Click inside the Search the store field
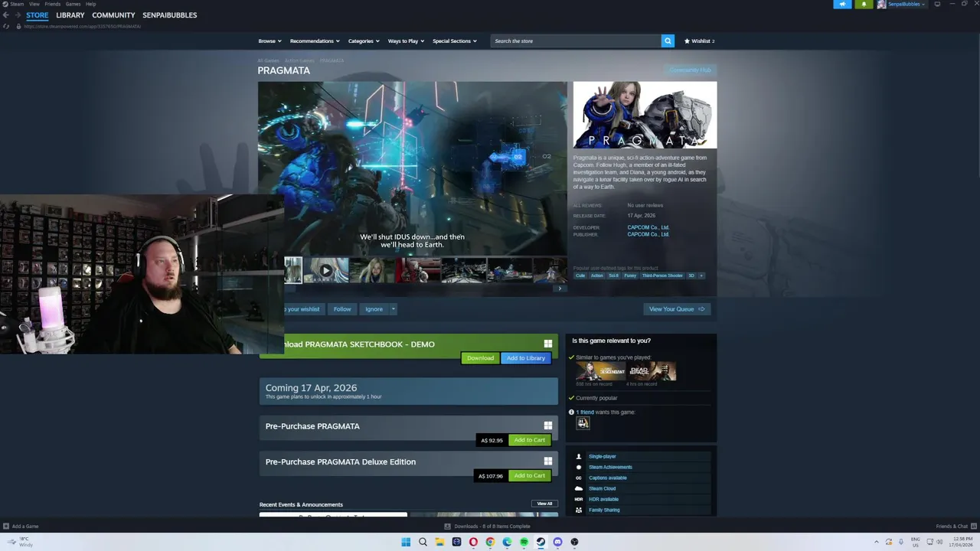Screen dimensions: 980x551 pos(576,41)
